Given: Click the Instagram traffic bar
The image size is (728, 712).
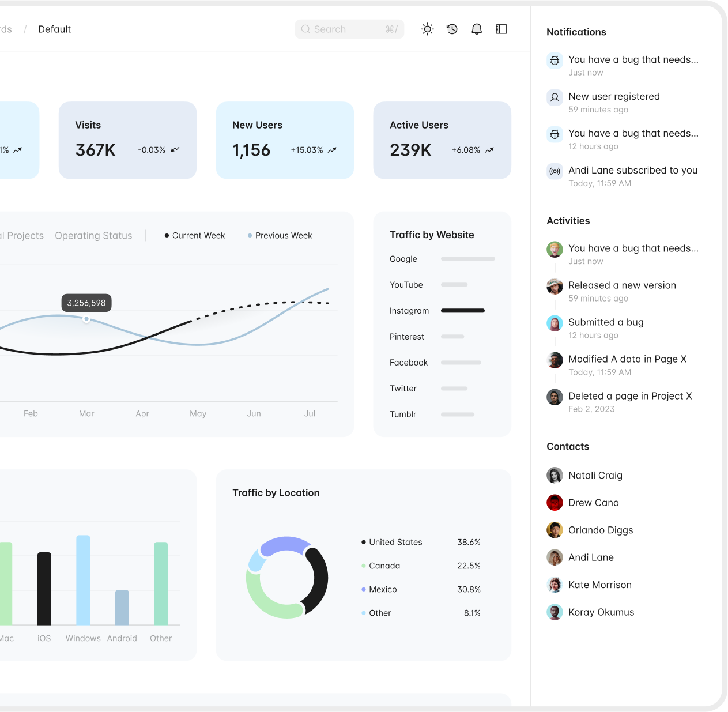Looking at the screenshot, I should [462, 311].
